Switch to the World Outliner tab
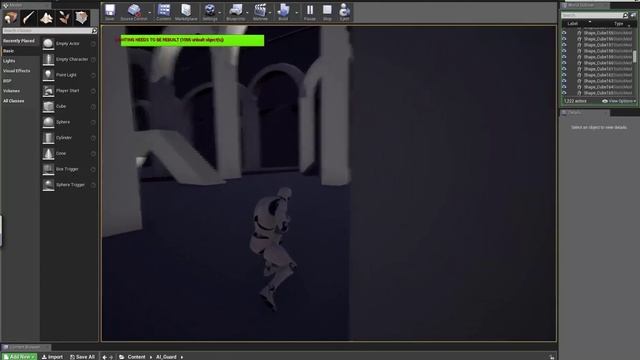Screen dimensions: 640x360 point(585,5)
